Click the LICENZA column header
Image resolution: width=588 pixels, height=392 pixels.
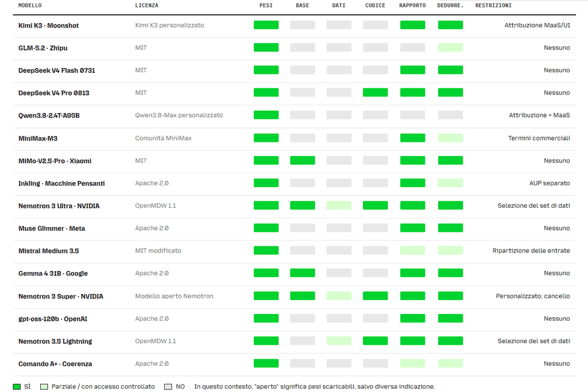pyautogui.click(x=146, y=6)
